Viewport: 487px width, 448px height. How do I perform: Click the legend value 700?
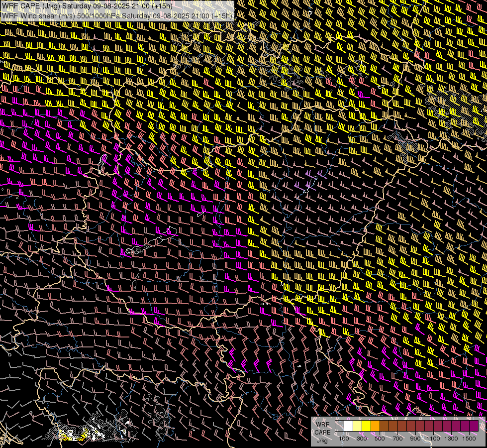click(397, 439)
